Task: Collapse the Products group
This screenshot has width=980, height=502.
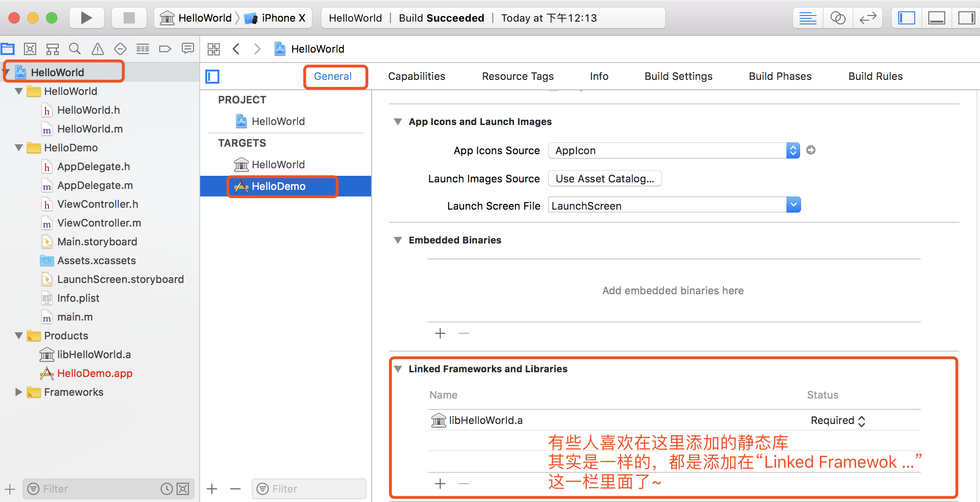Action: pos(19,336)
